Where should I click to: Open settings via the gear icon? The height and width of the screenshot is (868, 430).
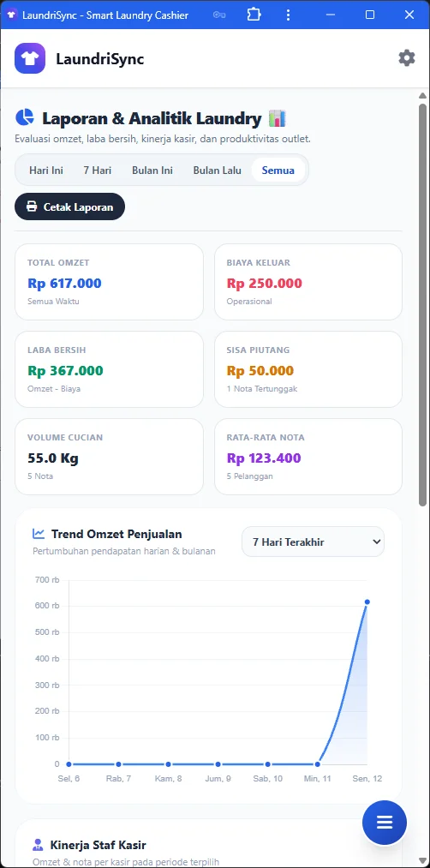point(407,57)
